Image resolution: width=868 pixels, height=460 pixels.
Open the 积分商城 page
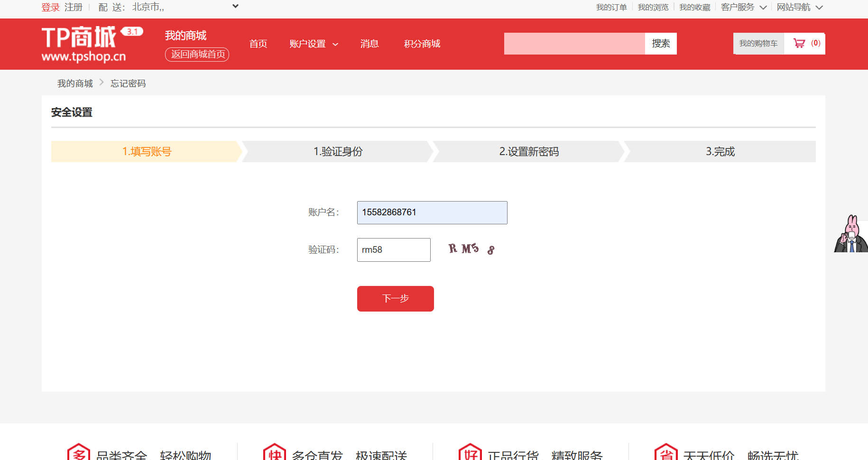tap(422, 44)
